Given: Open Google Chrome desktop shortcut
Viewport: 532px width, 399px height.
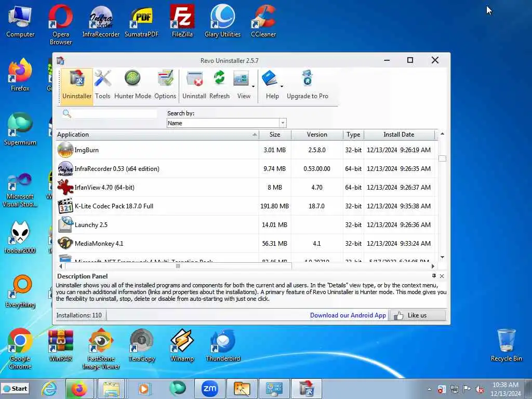Looking at the screenshot, I should [x=20, y=349].
